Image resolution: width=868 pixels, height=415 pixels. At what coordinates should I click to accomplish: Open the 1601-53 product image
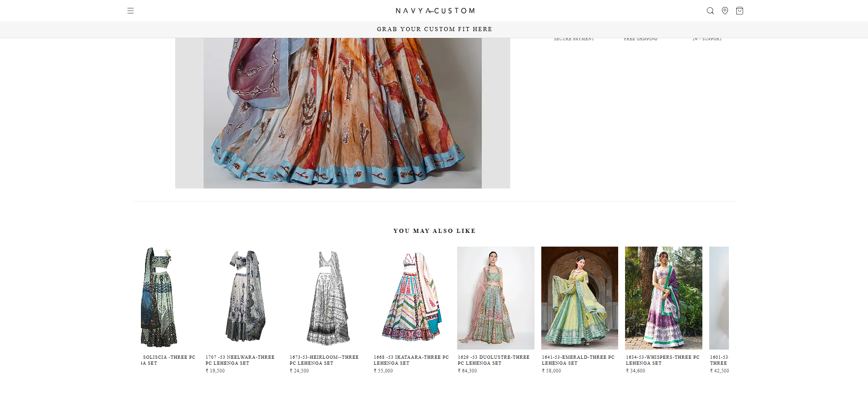tap(719, 298)
